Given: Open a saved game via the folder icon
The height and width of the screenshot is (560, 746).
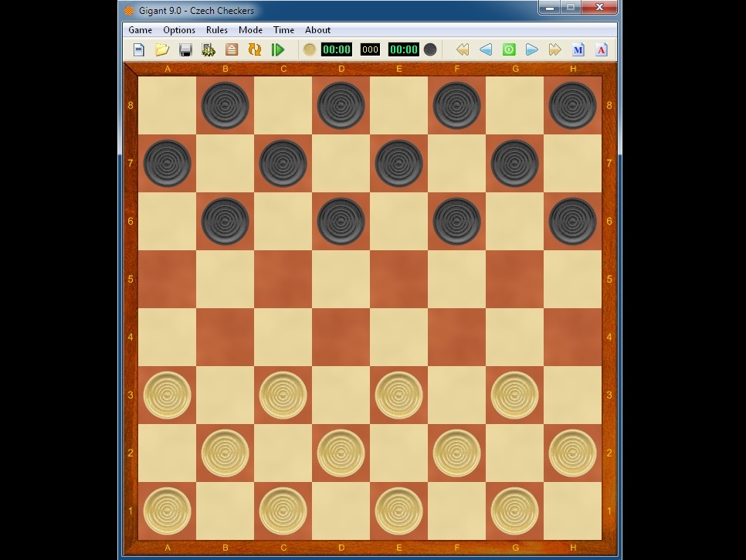Looking at the screenshot, I should pos(161,49).
